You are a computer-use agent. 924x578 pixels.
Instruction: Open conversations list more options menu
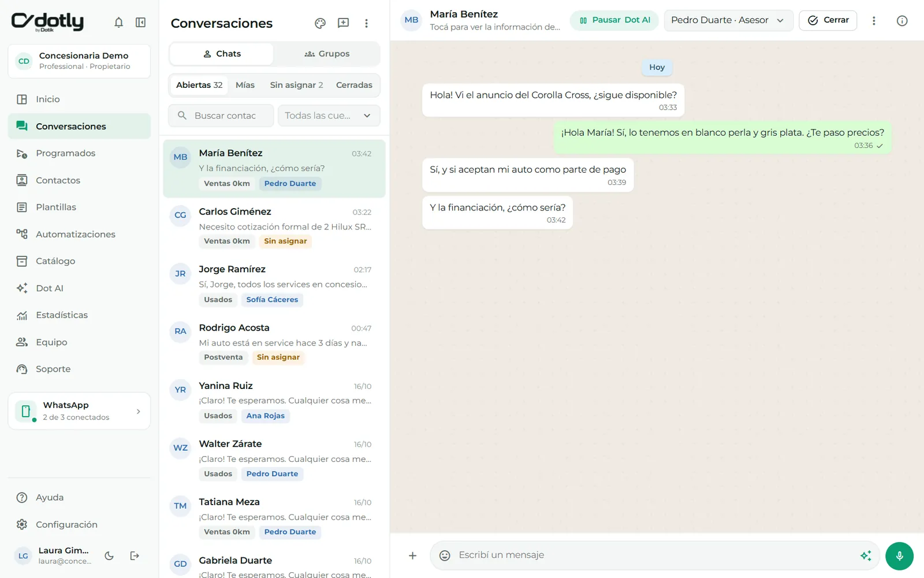(366, 23)
